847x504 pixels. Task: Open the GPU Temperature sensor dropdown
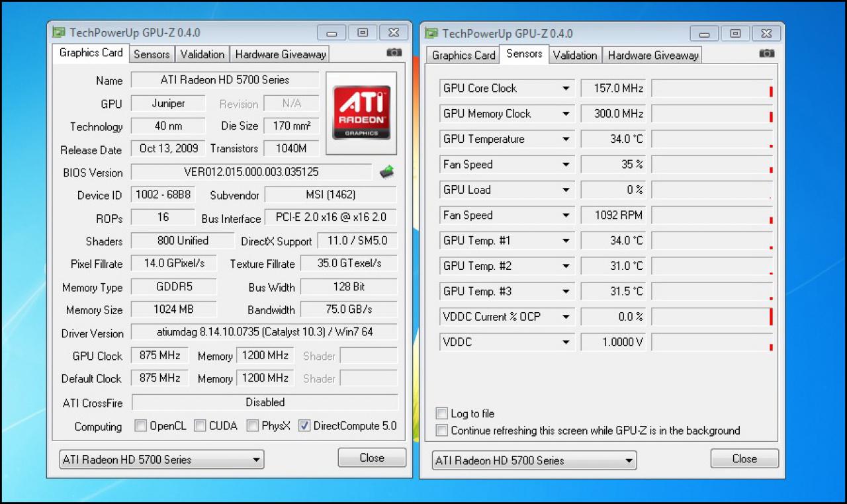[x=566, y=139]
